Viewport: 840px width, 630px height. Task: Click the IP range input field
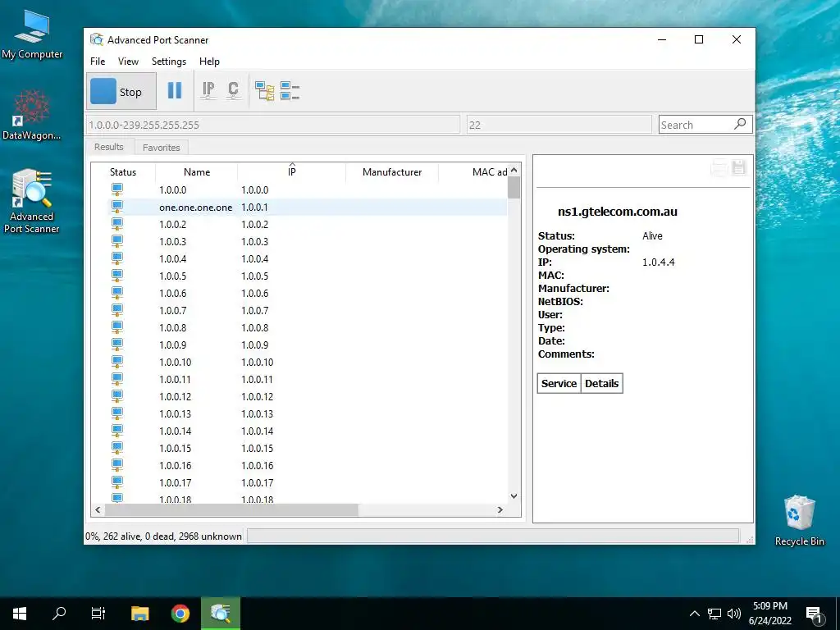click(x=272, y=125)
